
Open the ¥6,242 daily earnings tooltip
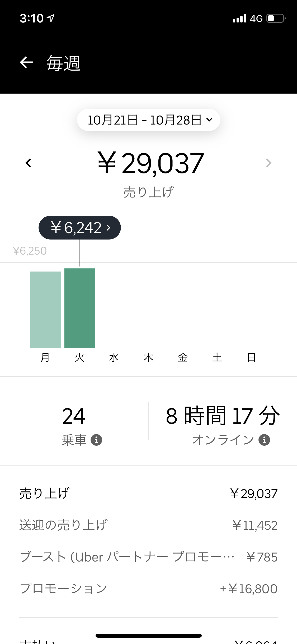coord(80,228)
